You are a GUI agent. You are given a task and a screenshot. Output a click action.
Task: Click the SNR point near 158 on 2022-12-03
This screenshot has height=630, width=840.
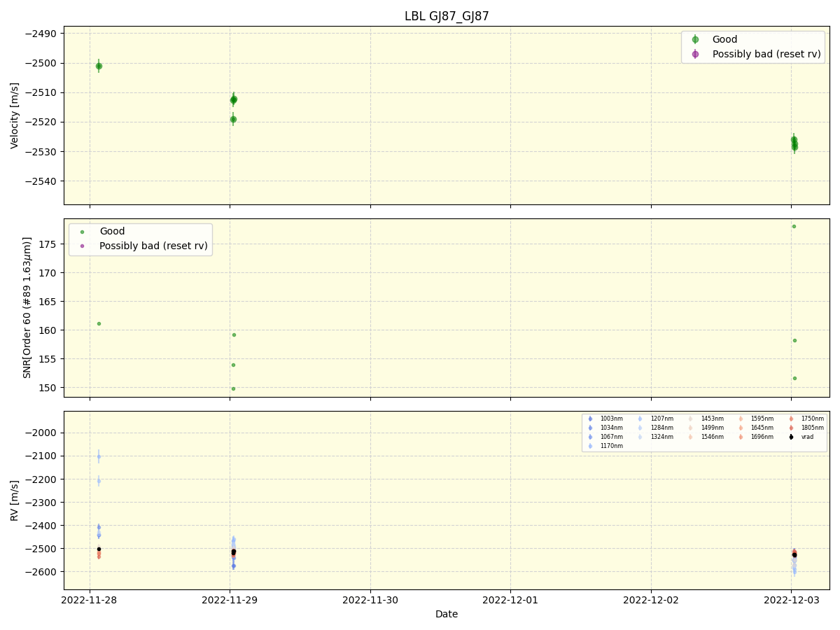pyautogui.click(x=794, y=340)
